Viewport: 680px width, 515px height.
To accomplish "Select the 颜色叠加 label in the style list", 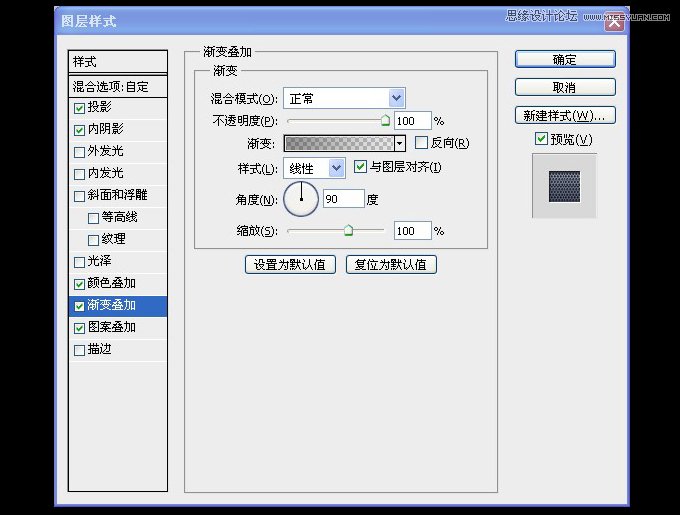I will (x=111, y=283).
